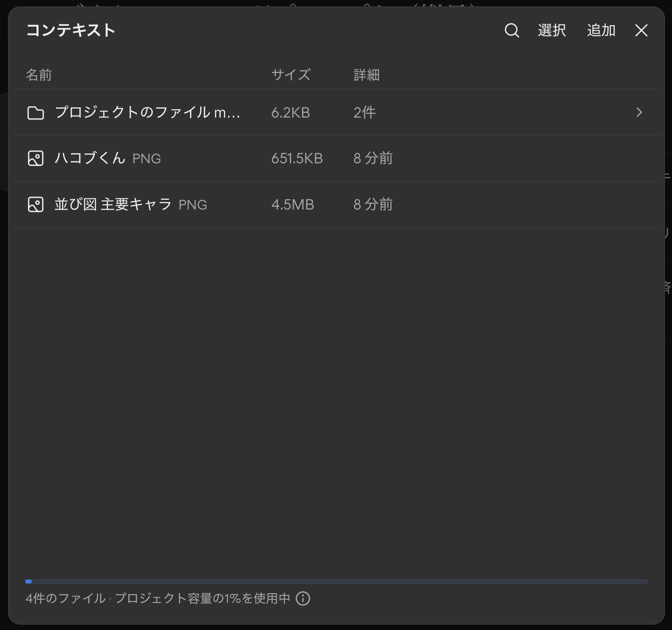Click 8 分前 in the 並び図 row

pyautogui.click(x=373, y=204)
